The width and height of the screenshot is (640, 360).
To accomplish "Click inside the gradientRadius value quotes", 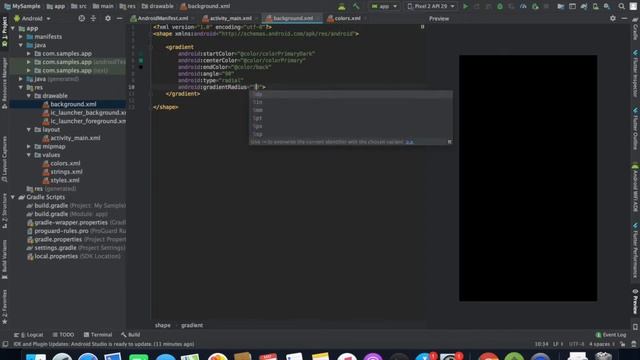I will (256, 87).
